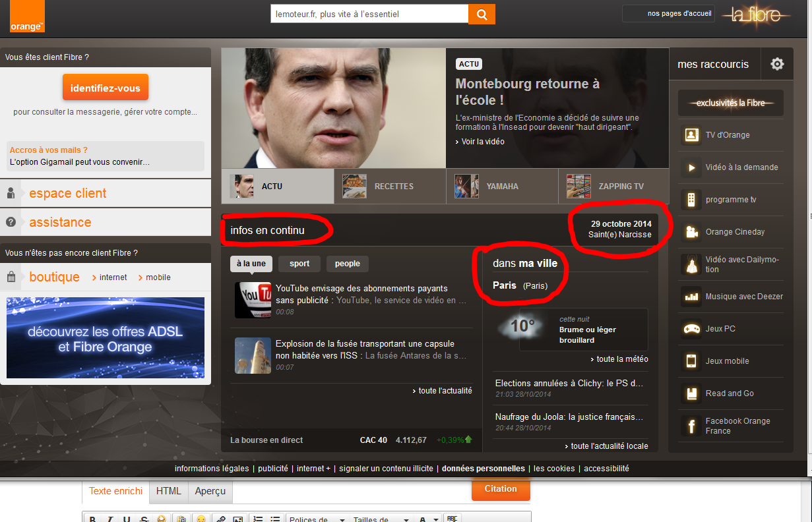
Task: Open the mes raccourcis gear settings
Action: tap(778, 64)
